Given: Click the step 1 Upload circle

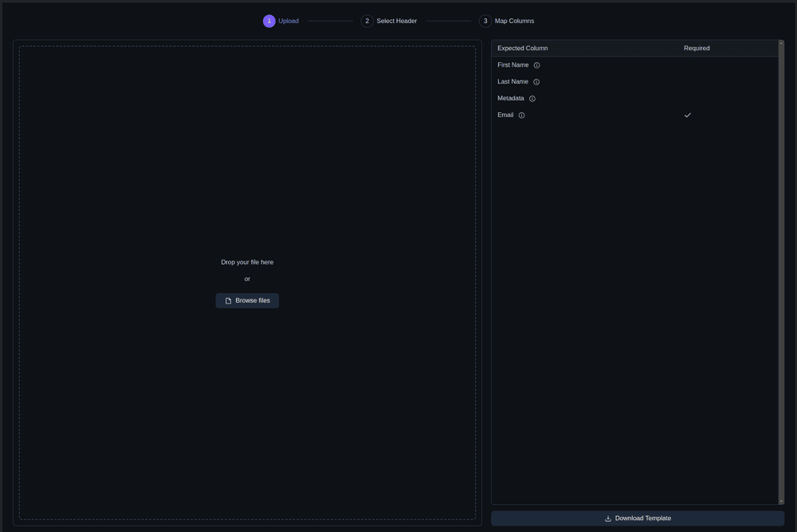Looking at the screenshot, I should click(x=269, y=22).
